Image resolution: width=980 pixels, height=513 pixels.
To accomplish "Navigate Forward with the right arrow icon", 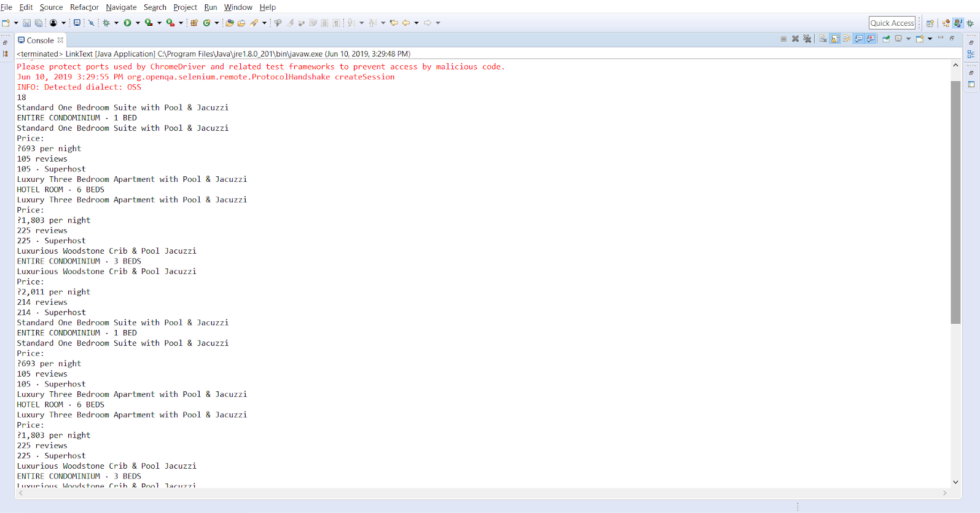I will pyautogui.click(x=427, y=23).
